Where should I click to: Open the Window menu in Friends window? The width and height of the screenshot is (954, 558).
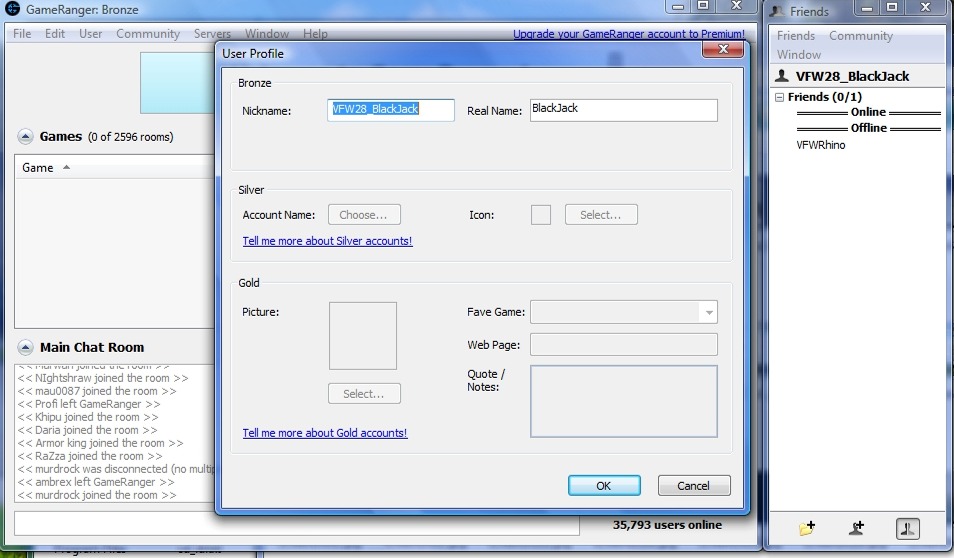coord(799,55)
